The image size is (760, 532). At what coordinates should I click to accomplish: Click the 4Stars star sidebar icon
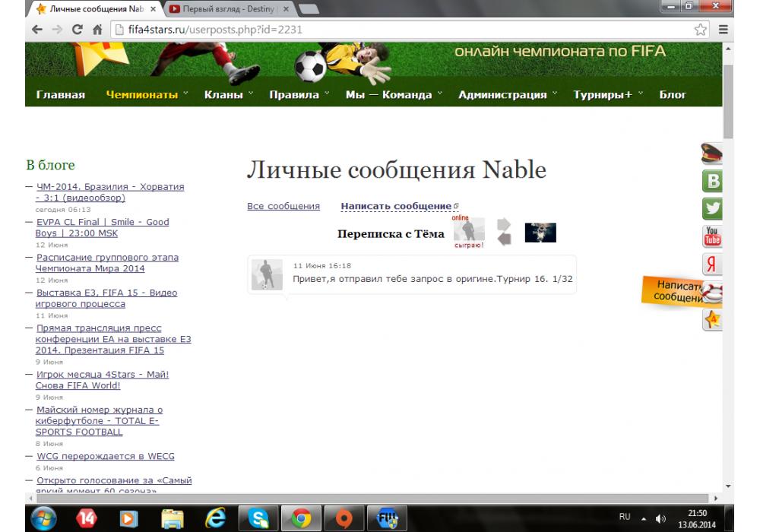[x=713, y=320]
